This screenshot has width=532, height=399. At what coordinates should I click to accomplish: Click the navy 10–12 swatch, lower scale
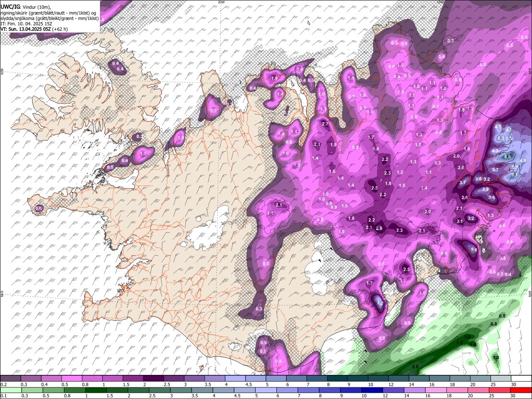(371, 390)
